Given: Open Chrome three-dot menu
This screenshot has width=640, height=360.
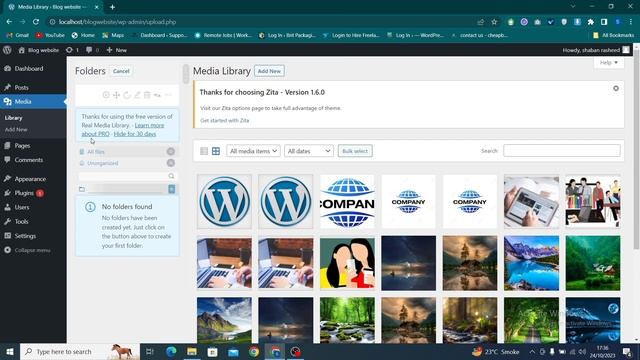Looking at the screenshot, I should [x=631, y=22].
